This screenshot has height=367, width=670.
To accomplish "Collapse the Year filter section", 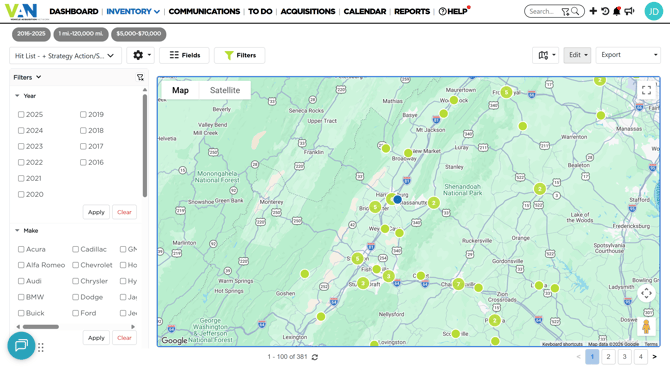I will coord(17,96).
